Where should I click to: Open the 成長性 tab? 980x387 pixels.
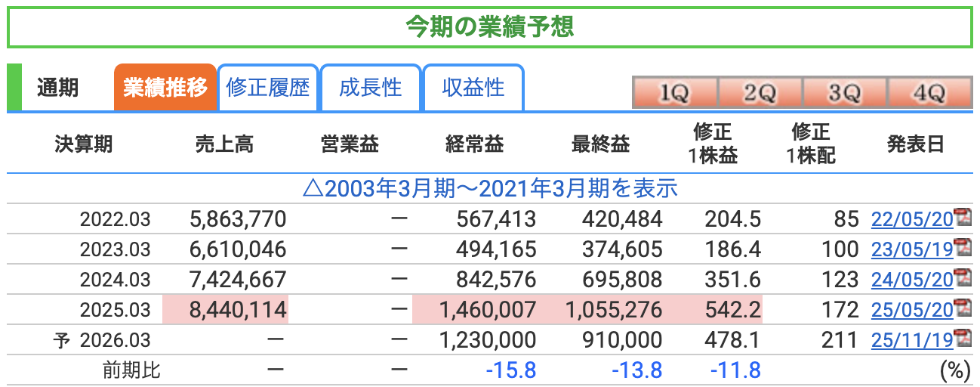pyautogui.click(x=370, y=88)
